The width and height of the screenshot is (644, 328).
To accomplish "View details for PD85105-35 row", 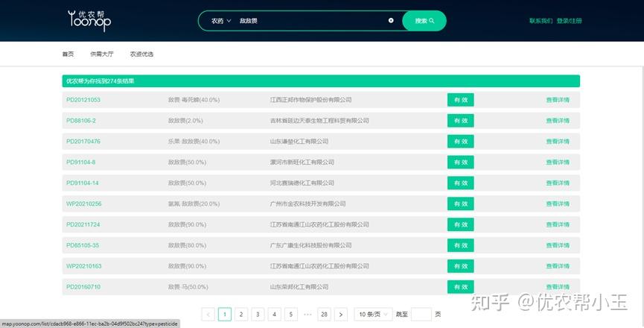I will (x=558, y=245).
